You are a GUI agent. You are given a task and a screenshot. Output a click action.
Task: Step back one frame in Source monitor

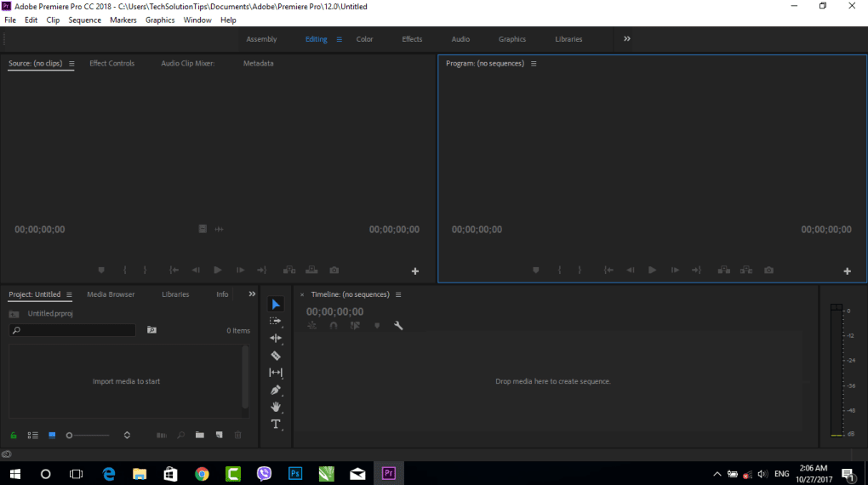coord(196,271)
